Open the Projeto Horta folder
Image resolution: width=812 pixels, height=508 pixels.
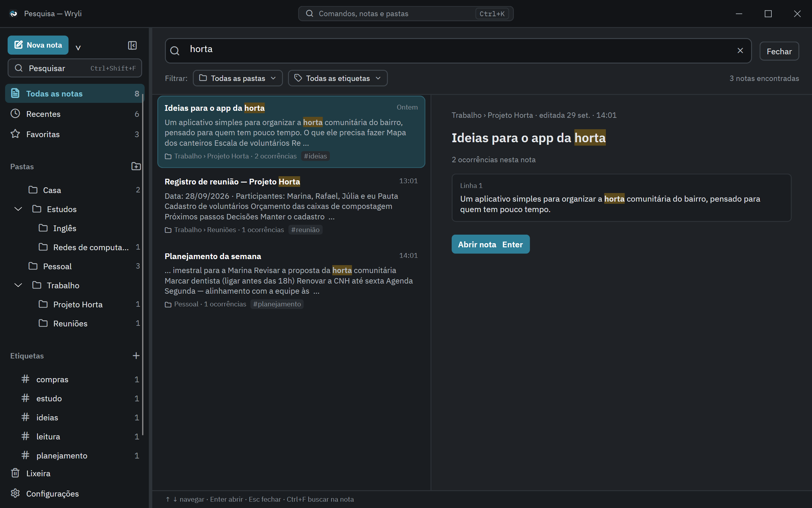pos(75,304)
